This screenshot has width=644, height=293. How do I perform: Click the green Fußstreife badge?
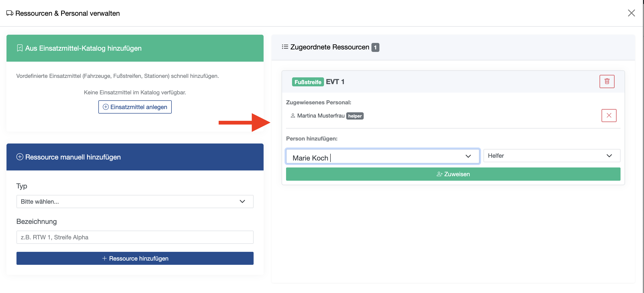[x=308, y=82]
